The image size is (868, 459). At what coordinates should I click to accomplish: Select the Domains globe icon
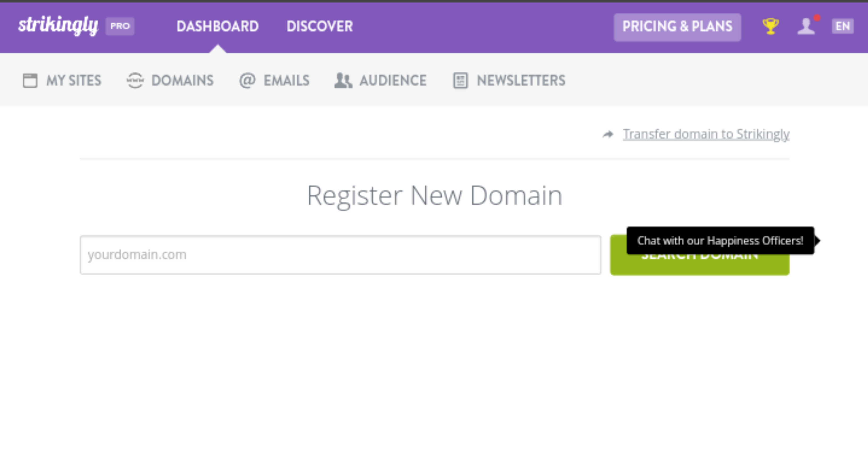point(135,80)
